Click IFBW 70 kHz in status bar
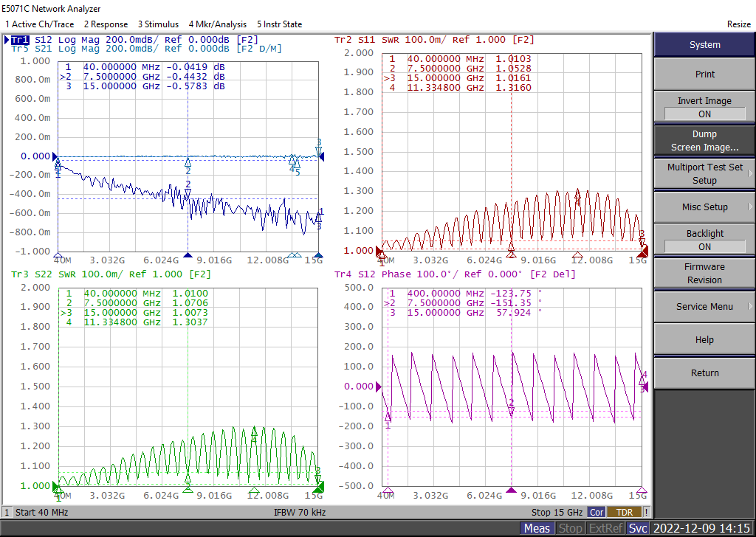This screenshot has width=756, height=537. pos(300,513)
